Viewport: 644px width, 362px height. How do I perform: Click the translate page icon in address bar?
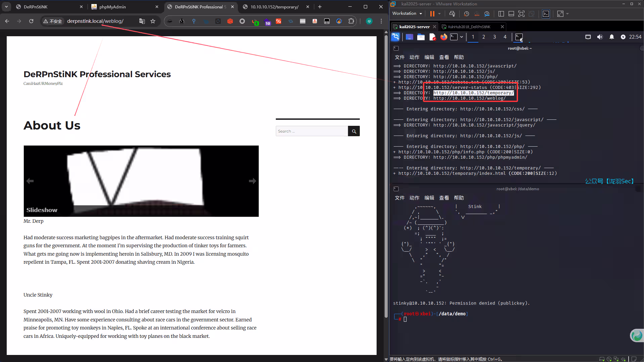(142, 21)
